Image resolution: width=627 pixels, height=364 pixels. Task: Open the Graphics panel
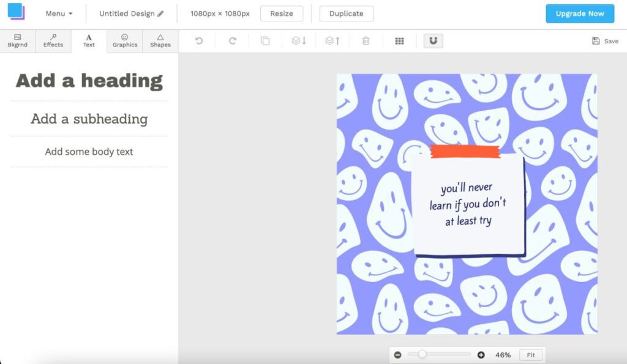click(x=124, y=41)
